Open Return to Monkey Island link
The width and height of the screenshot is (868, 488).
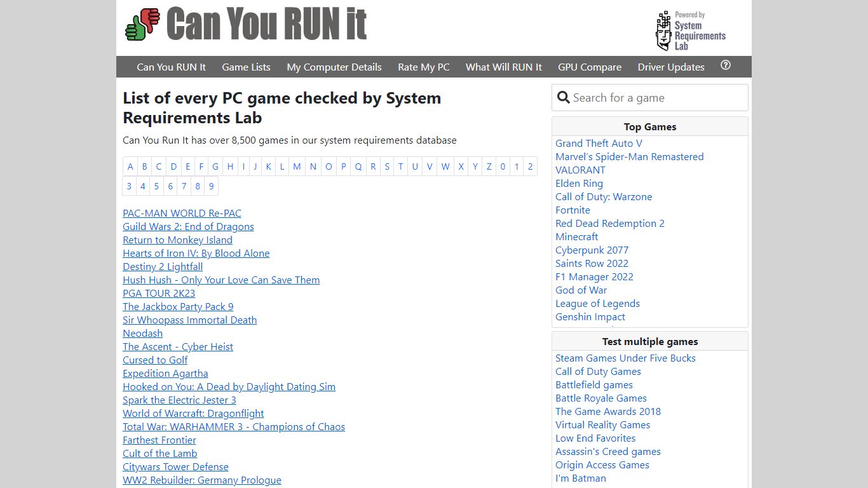tap(177, 240)
